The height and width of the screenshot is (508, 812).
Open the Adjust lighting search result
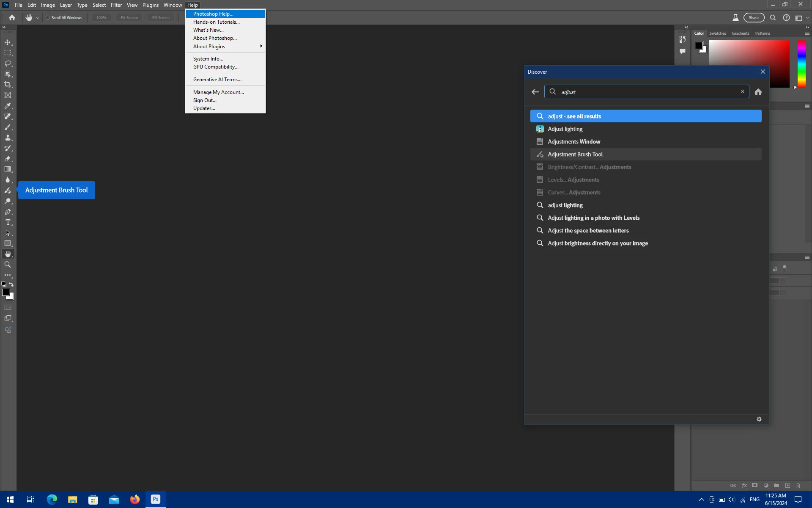coord(565,129)
